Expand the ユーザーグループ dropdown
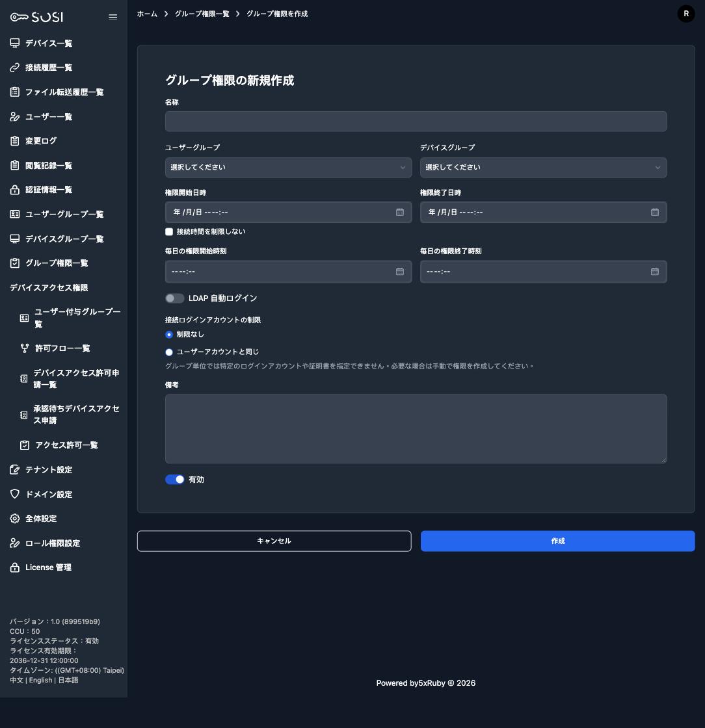This screenshot has width=705, height=728. (288, 168)
